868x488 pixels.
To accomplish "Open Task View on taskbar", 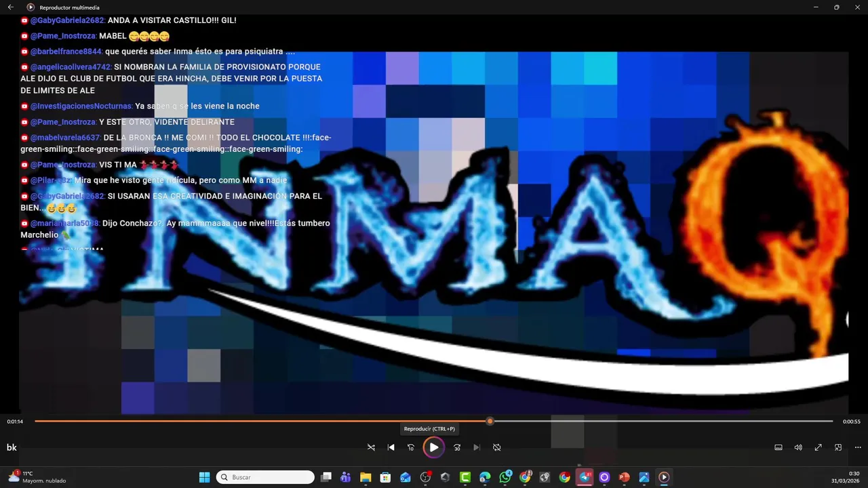I will 326,477.
